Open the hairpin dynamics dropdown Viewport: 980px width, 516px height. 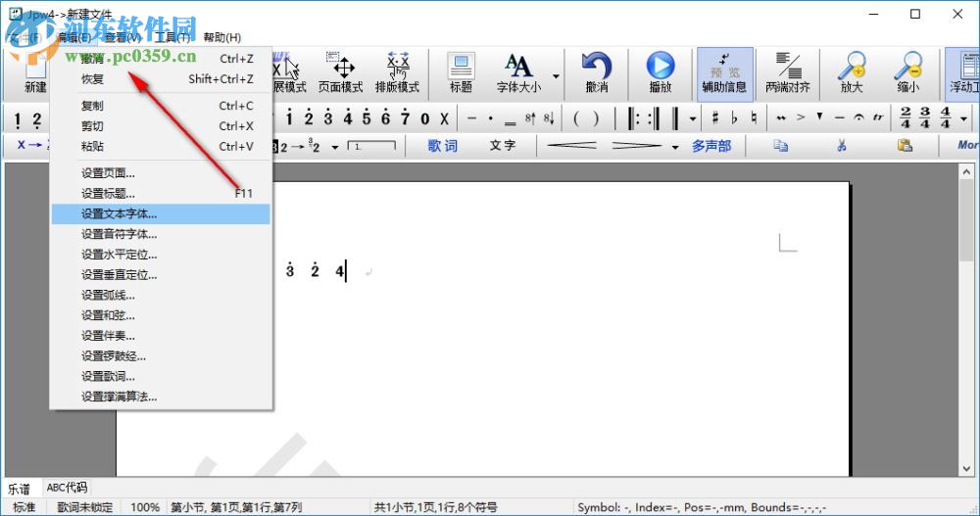(675, 147)
